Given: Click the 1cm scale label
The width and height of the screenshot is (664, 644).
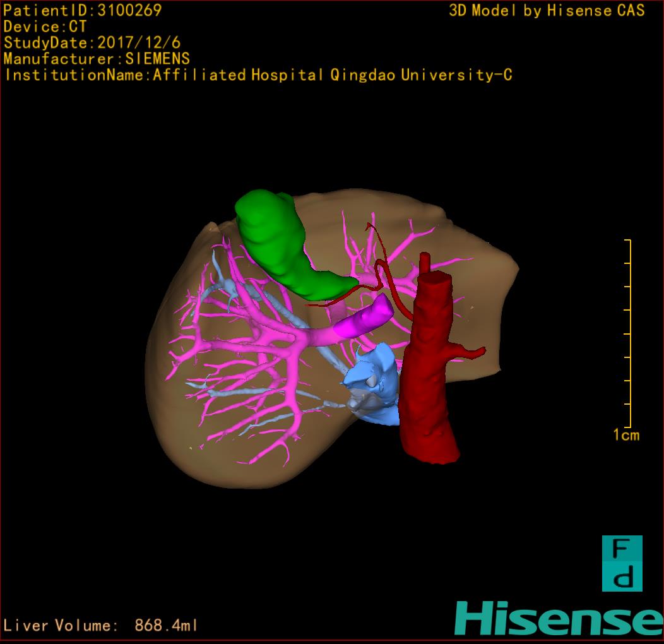Looking at the screenshot, I should 625,435.
